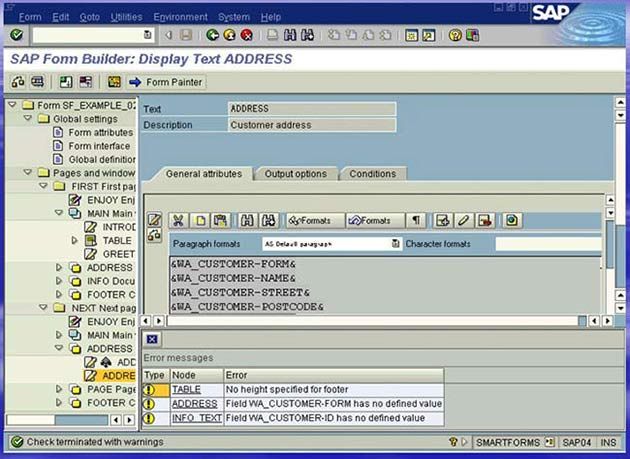Collapse the NEXT Next page node
This screenshot has height=459, width=630.
(x=43, y=307)
